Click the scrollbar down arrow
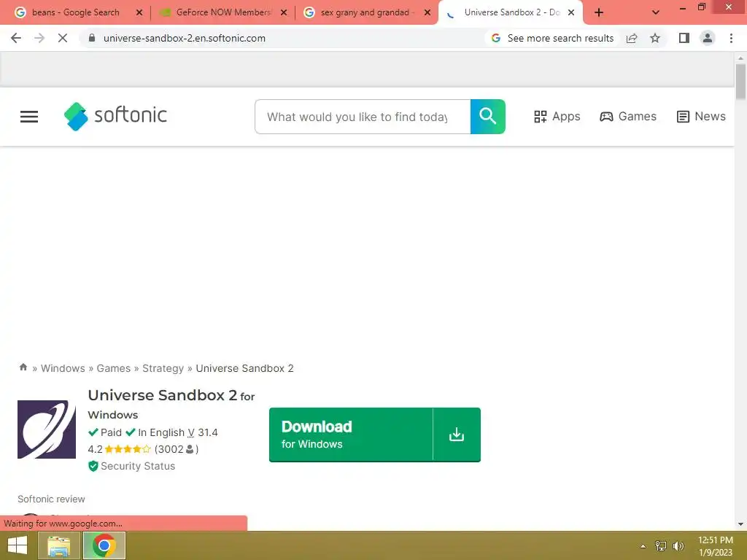 click(740, 524)
